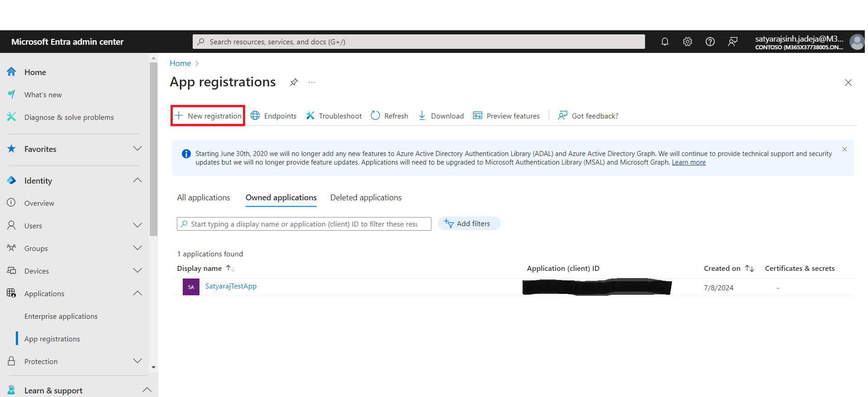Screen dimensions: 868x397
Task: Click the Groups people icon
Action: 11,248
